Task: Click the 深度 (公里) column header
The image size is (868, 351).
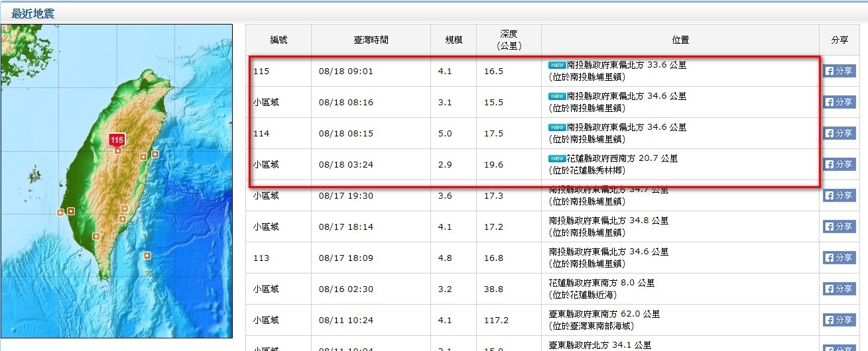Action: (x=509, y=40)
